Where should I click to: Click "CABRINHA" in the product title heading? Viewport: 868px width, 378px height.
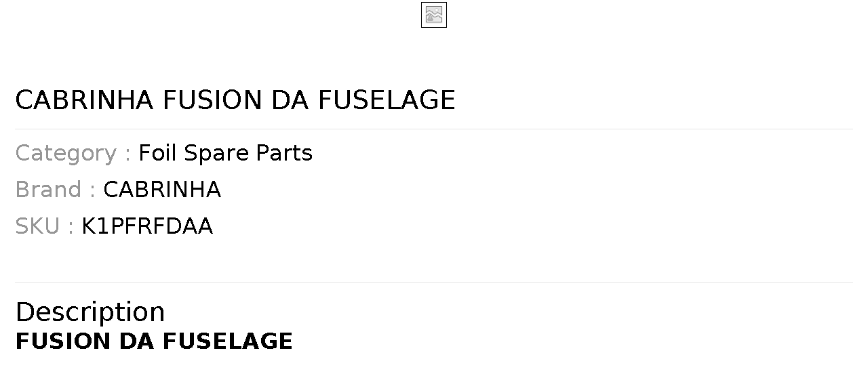point(84,100)
